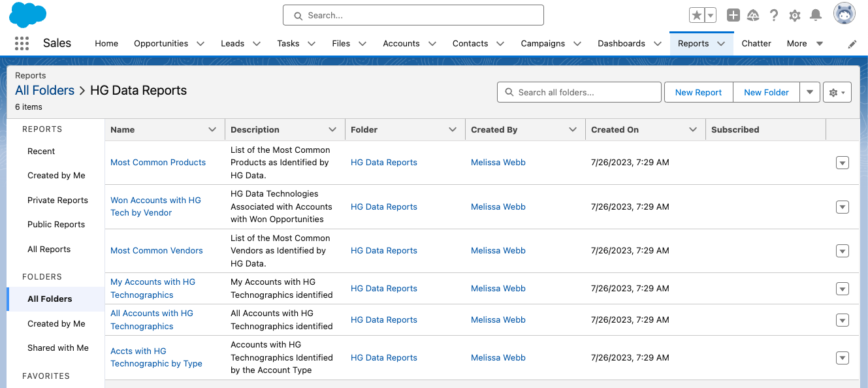
Task: Select Recent in the Reports sidebar
Action: click(x=41, y=152)
